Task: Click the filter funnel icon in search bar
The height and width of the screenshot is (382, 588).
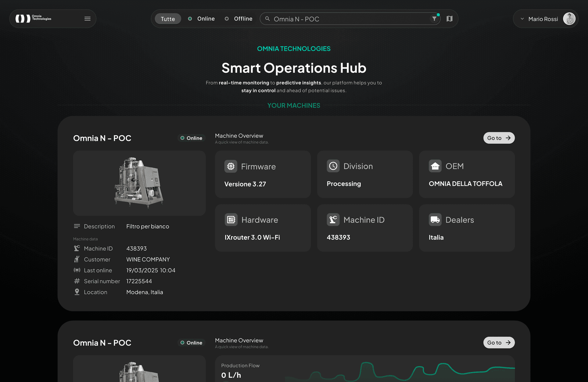Action: (x=434, y=19)
